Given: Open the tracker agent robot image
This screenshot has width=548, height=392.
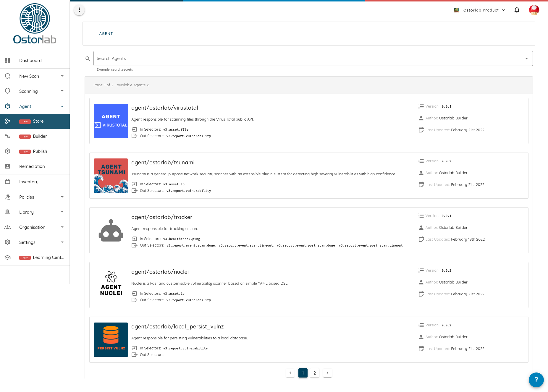Looking at the screenshot, I should [111, 230].
